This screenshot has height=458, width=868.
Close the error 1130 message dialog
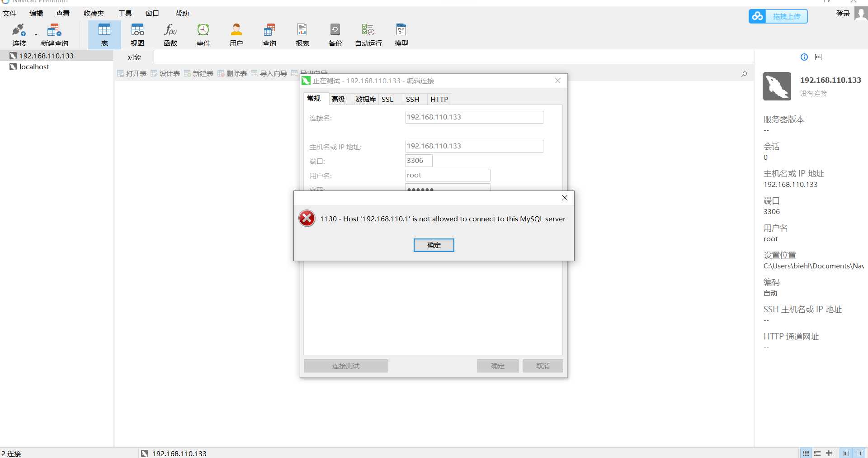(565, 198)
